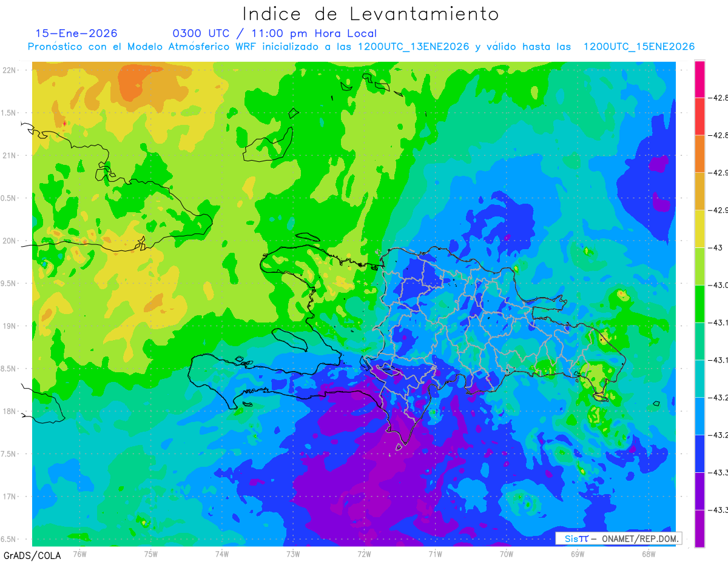Click the teal-green swatch in the legend
This screenshot has width=728, height=562.
pyautogui.click(x=699, y=341)
